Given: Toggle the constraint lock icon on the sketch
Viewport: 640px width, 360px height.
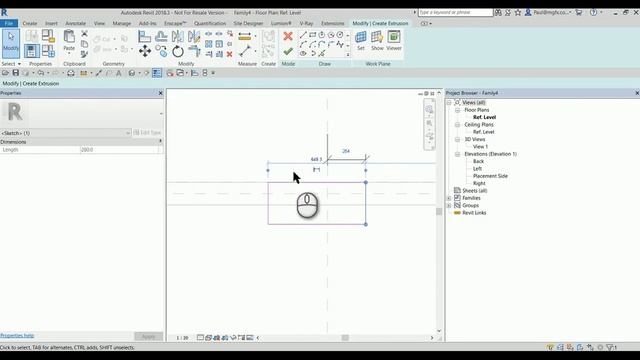Looking at the screenshot, I should pyautogui.click(x=316, y=169).
